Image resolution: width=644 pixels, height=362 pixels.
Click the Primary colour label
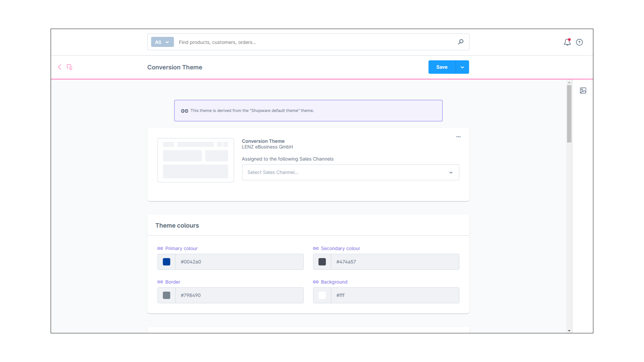pyautogui.click(x=181, y=248)
